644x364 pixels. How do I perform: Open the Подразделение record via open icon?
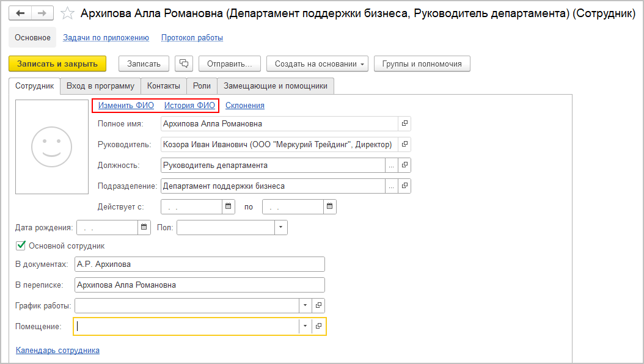coord(404,186)
